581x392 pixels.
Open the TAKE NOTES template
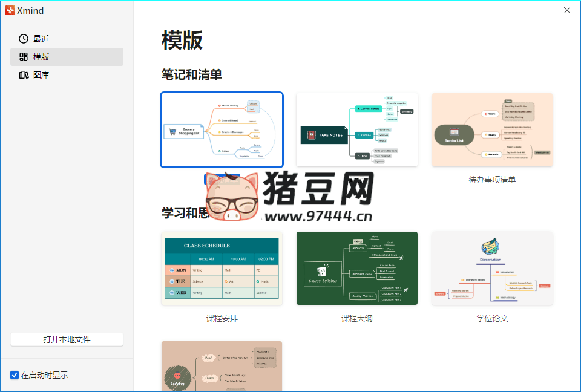point(356,129)
